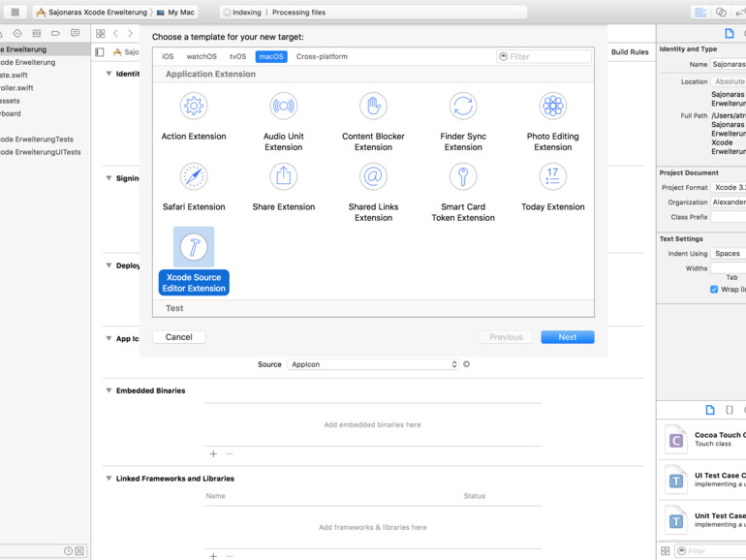Go back in editor history
746x560 pixels.
pyautogui.click(x=115, y=33)
